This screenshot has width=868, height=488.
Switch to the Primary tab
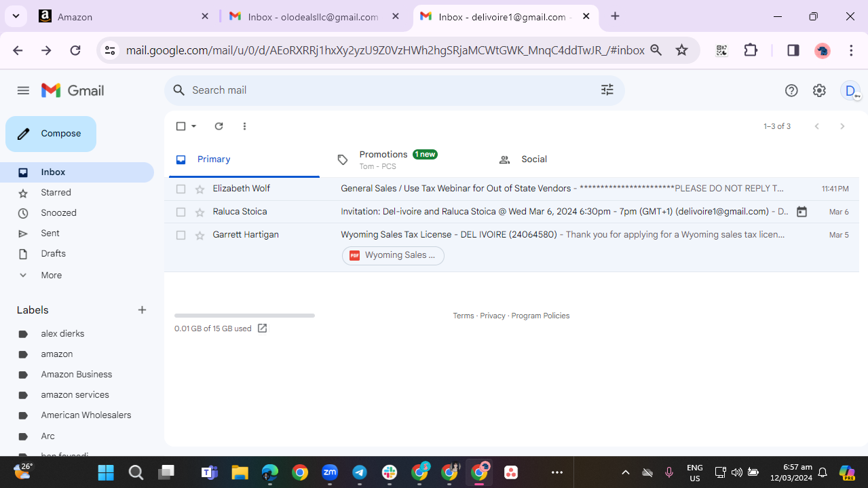click(x=244, y=159)
